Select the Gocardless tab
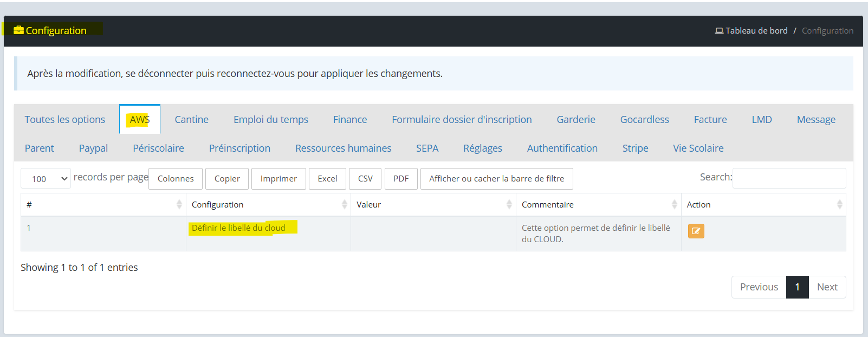 (x=645, y=119)
